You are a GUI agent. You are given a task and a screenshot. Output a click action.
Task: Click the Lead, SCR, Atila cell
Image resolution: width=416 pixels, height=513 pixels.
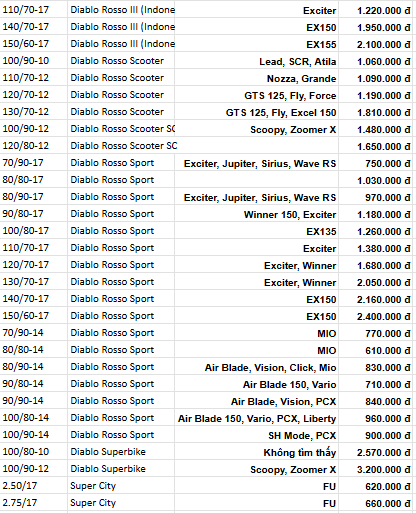(256, 61)
